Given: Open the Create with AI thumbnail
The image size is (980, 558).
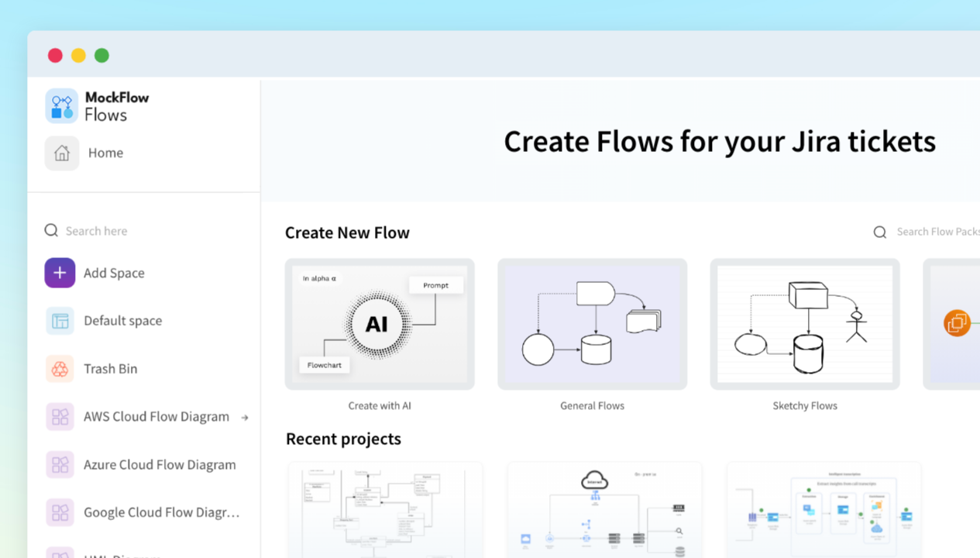Looking at the screenshot, I should pos(380,324).
